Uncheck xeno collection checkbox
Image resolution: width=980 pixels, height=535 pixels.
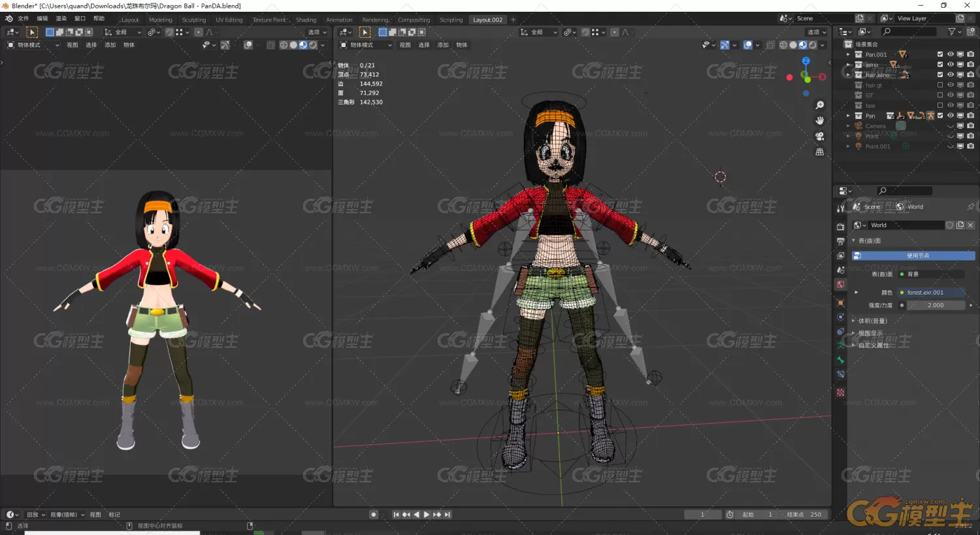(x=940, y=65)
